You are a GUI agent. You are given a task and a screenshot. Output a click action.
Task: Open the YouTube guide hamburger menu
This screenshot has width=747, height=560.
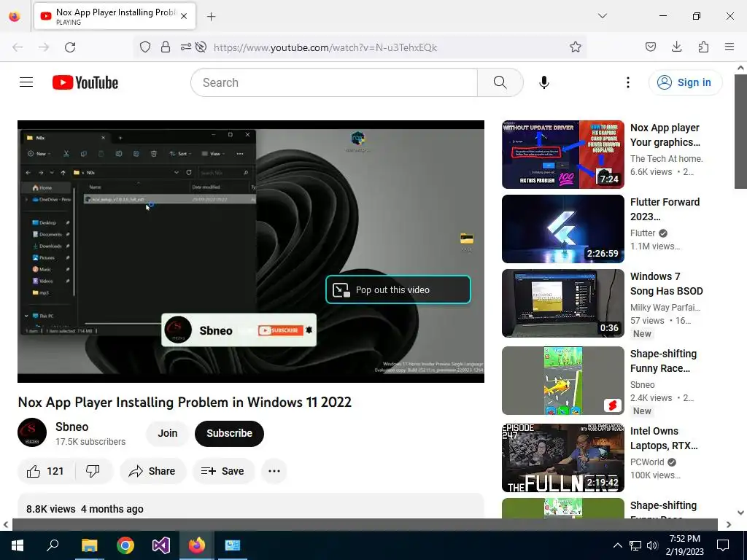coord(26,82)
